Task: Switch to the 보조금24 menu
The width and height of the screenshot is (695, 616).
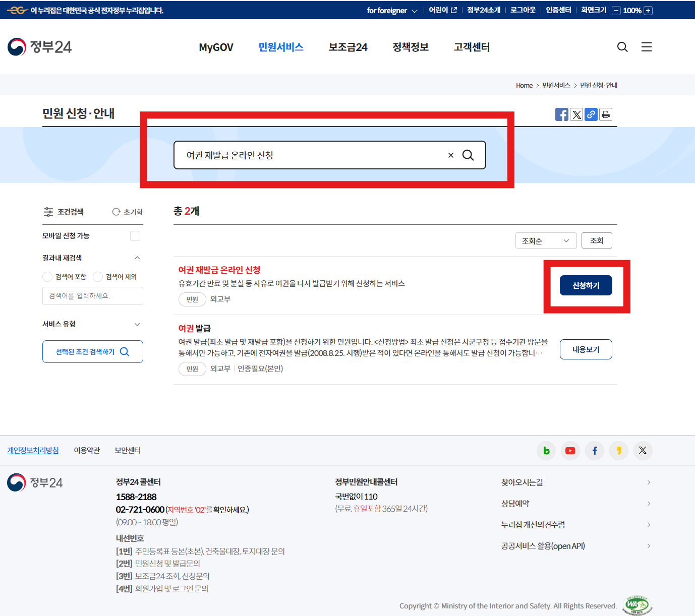Action: (x=347, y=47)
